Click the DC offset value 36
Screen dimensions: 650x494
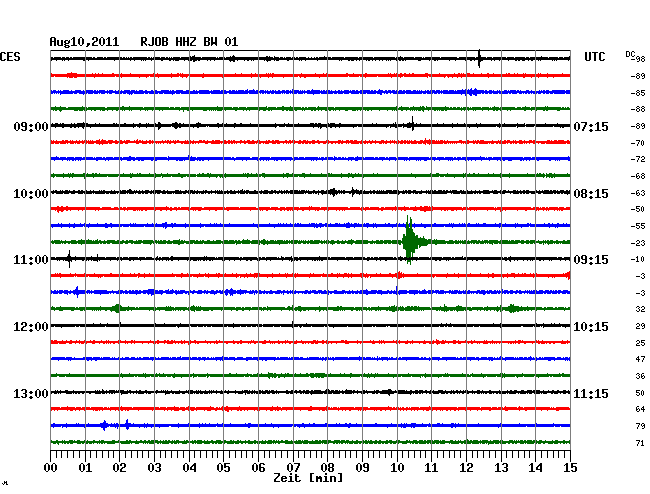tap(640, 376)
